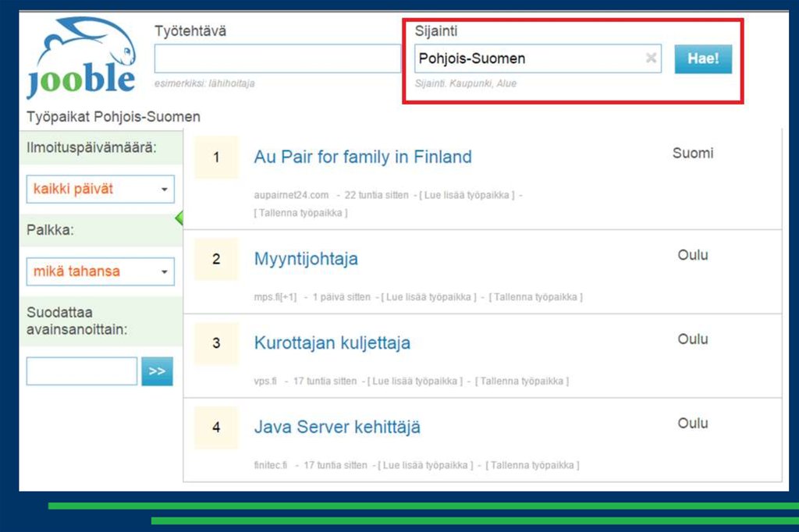The width and height of the screenshot is (799, 532).
Task: Open the 'mikä tahansa' salary dropdown
Action: click(x=100, y=271)
